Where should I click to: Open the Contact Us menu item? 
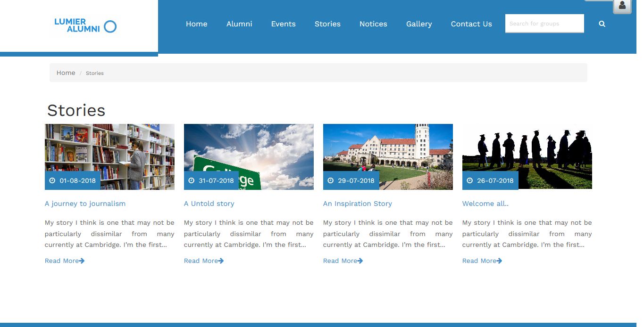(471, 24)
